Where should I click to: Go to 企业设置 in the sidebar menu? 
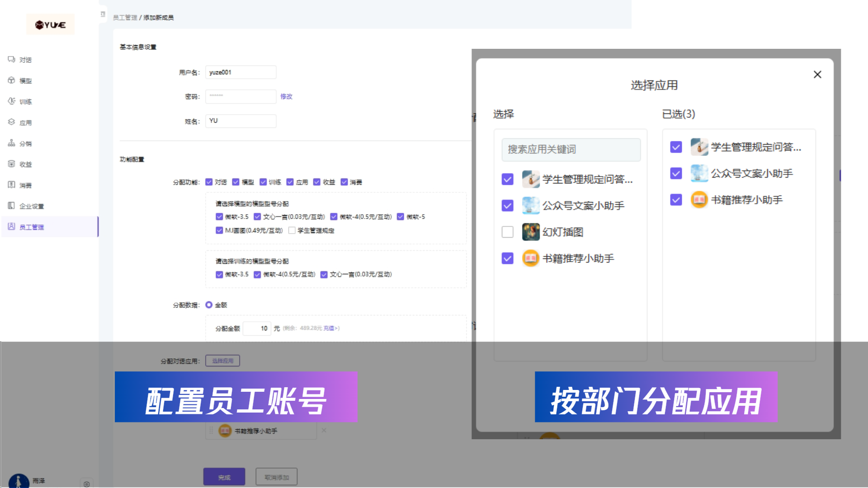pos(32,206)
